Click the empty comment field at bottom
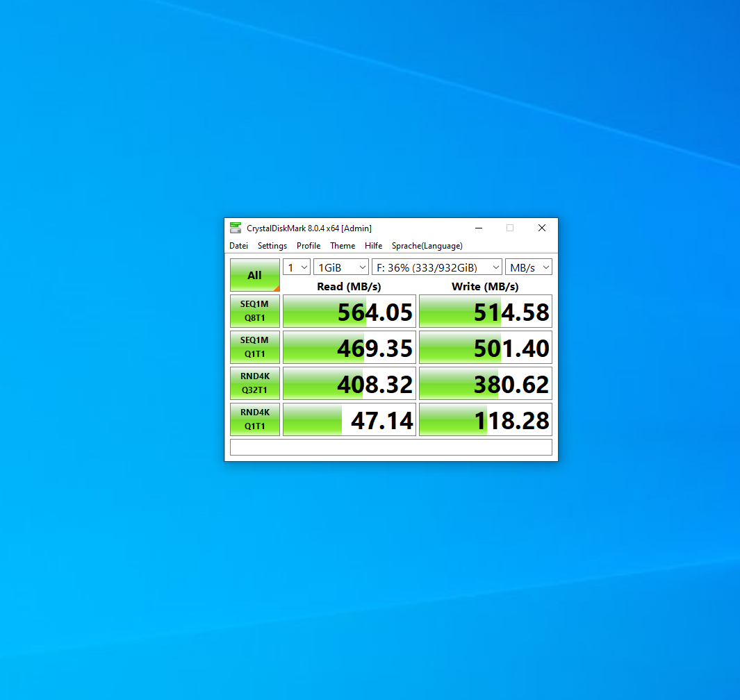Screen dimensions: 740x700 [390, 447]
